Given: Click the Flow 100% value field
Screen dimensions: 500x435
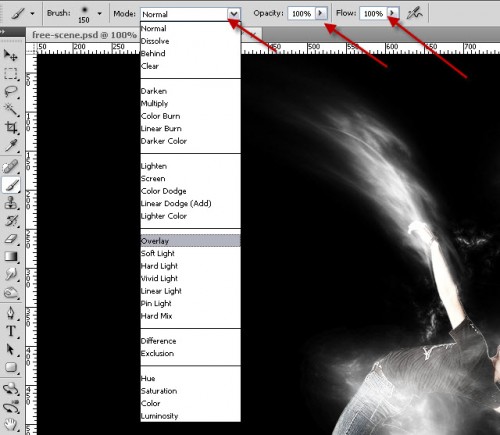Looking at the screenshot, I should coord(373,14).
